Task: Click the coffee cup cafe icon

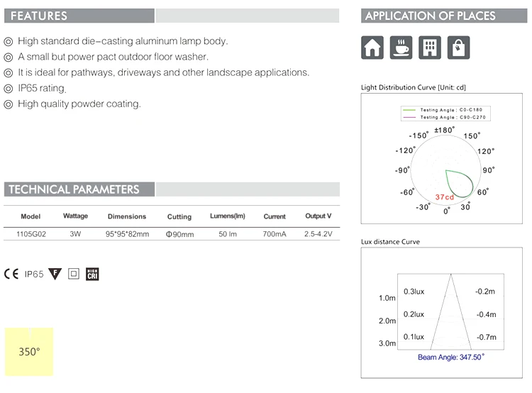Action: [x=401, y=48]
